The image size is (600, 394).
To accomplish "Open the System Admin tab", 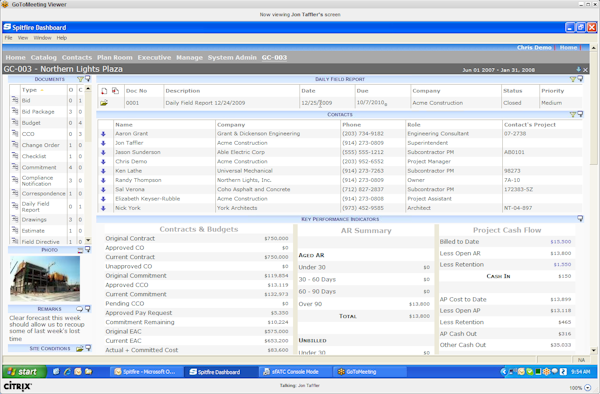I will tap(232, 57).
